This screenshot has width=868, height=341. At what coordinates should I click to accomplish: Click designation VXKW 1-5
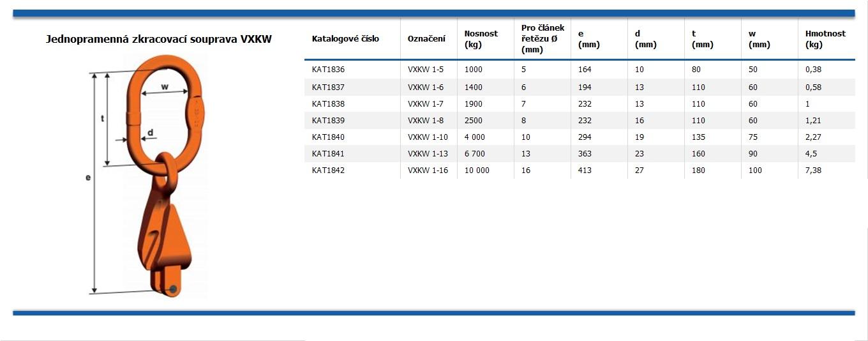pyautogui.click(x=426, y=69)
